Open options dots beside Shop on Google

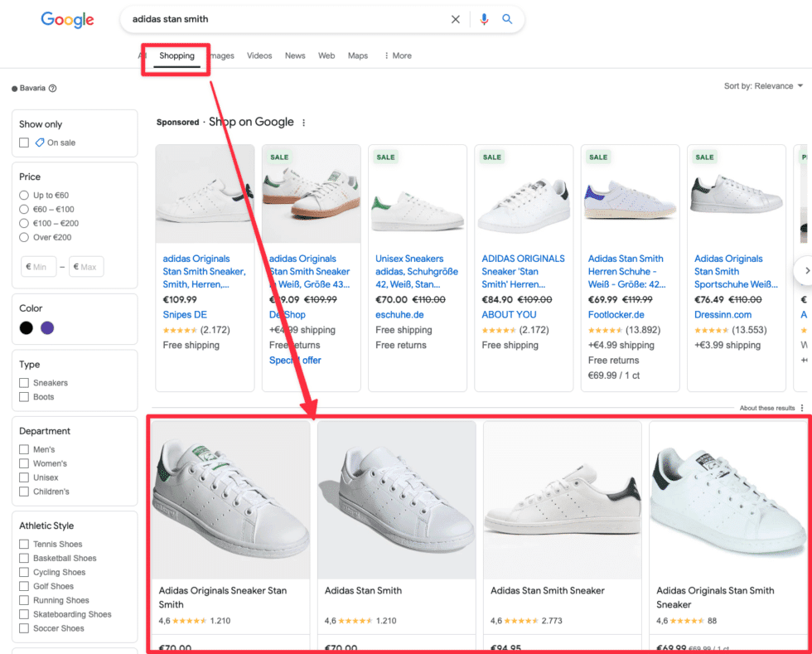click(303, 123)
